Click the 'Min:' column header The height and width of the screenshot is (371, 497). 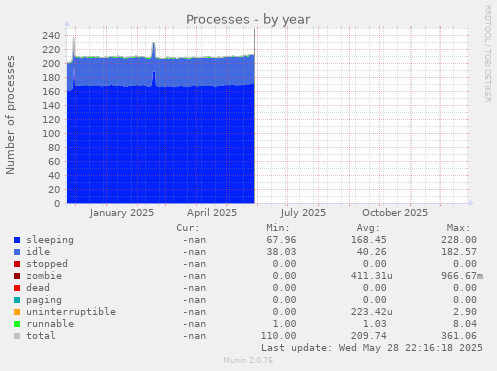[x=278, y=228]
